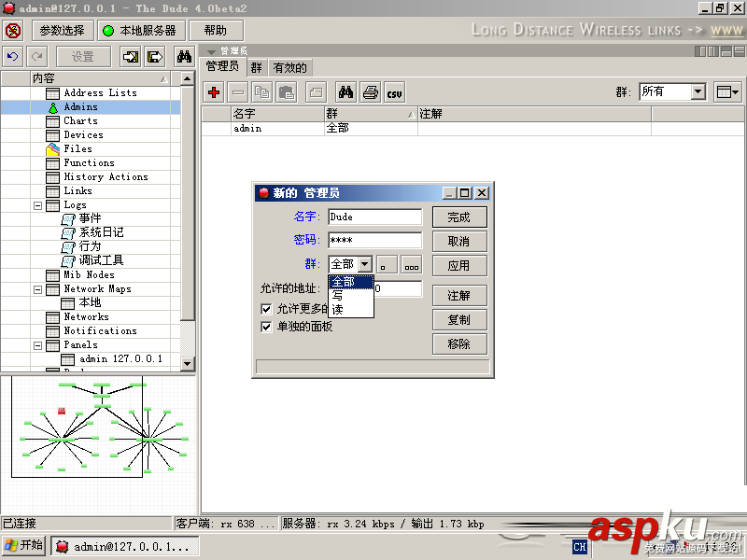This screenshot has height=560, width=747.
Task: Click the Files folder icon in tree
Action: [x=53, y=149]
